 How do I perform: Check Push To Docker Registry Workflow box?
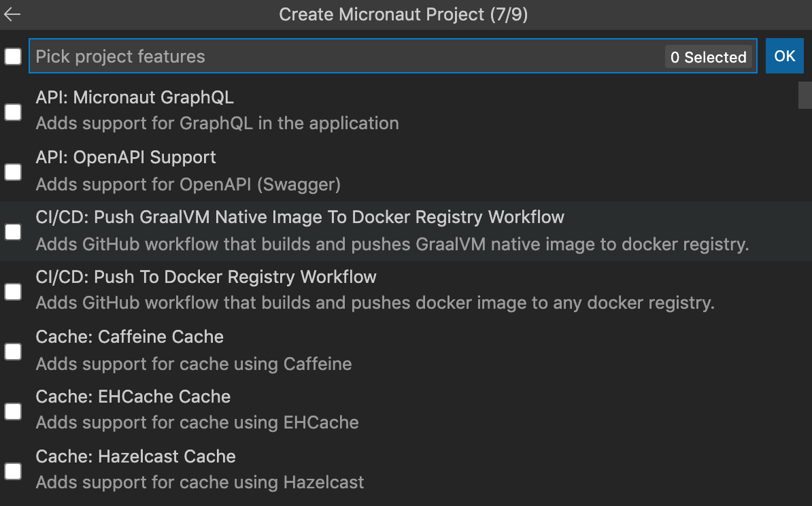[13, 292]
